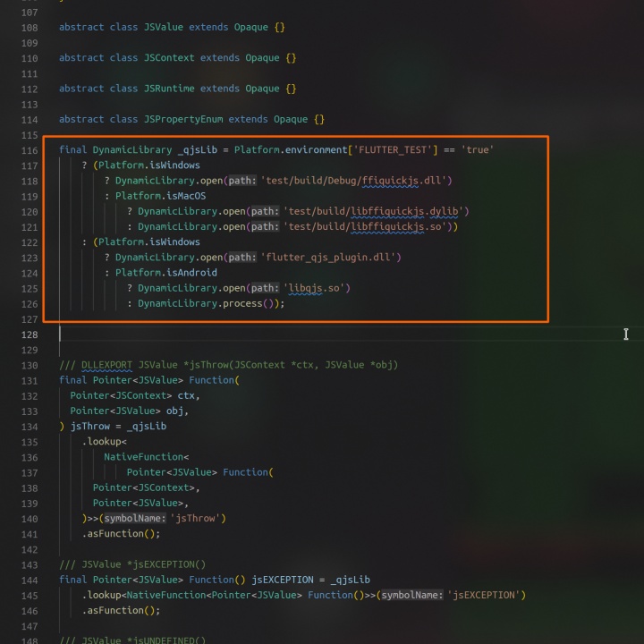Click JSContext class name on line 110
This screenshot has height=644, width=644.
click(169, 57)
